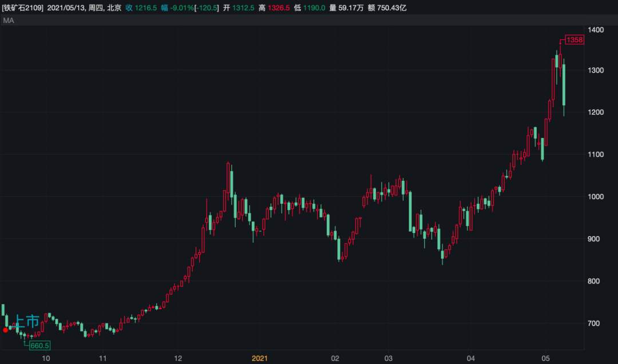Click the 1358 high price tag

[575, 40]
